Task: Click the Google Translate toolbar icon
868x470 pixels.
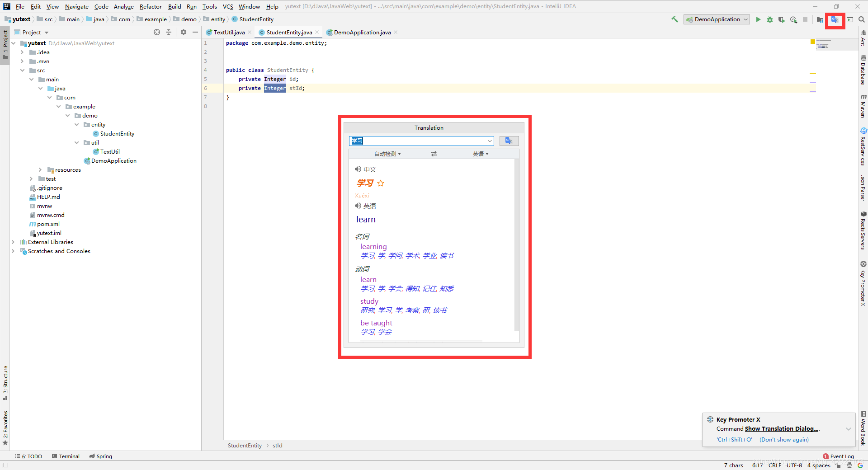Action: 835,19
